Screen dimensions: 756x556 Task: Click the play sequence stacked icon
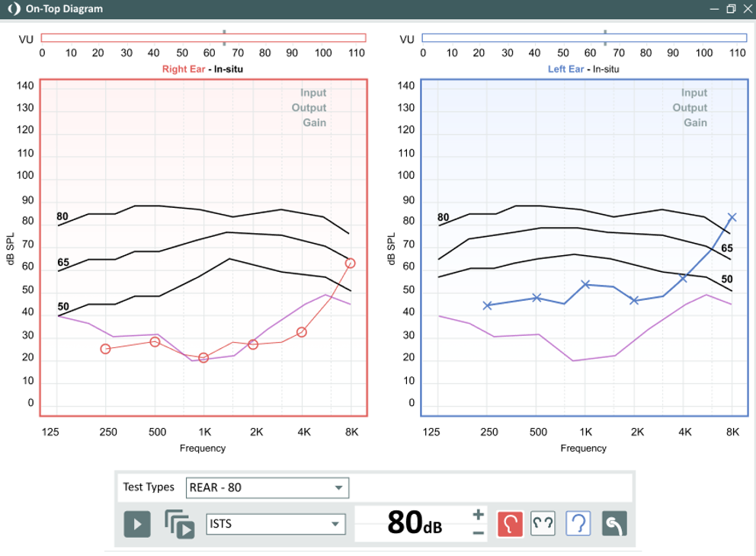point(179,524)
